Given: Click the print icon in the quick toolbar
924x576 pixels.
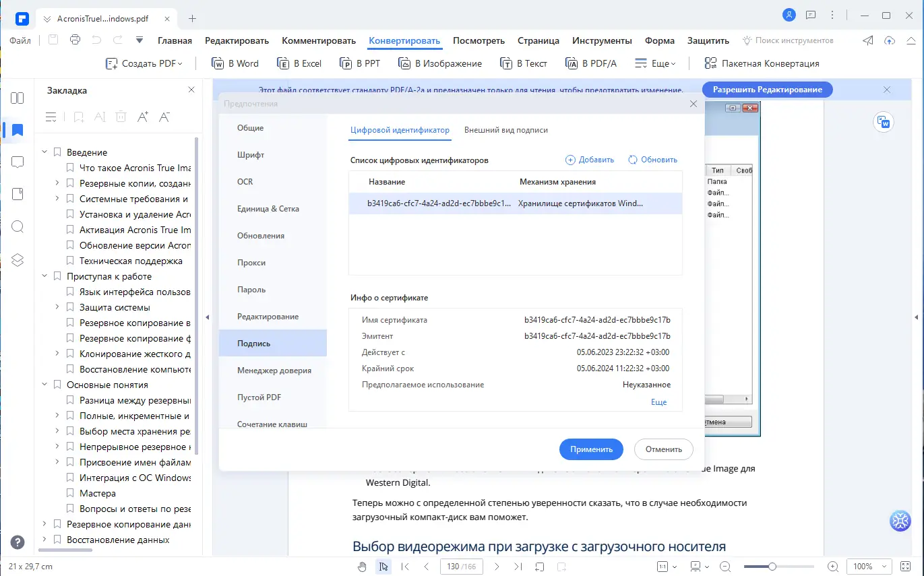Looking at the screenshot, I should pyautogui.click(x=75, y=40).
